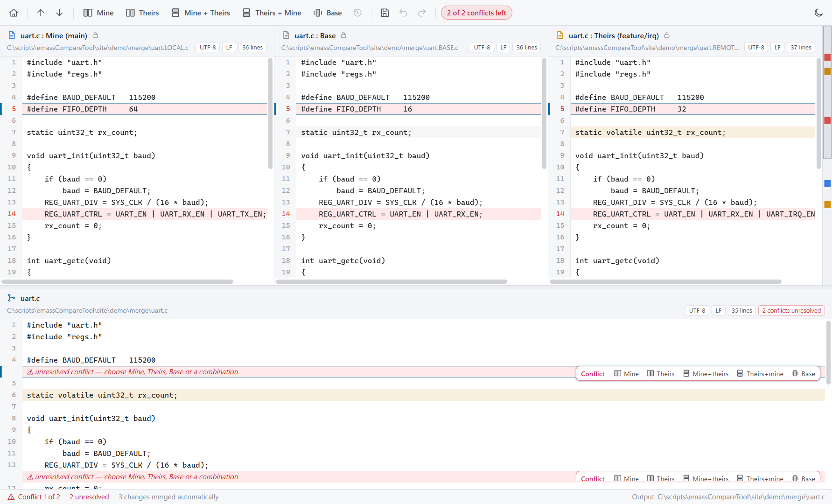Click UTF-8 encoding badge in Mine pane
Image resolution: width=832 pixels, height=504 pixels.
click(x=208, y=47)
